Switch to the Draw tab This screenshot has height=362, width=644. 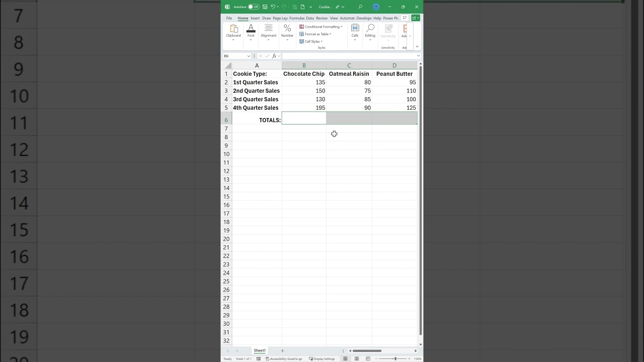click(266, 18)
